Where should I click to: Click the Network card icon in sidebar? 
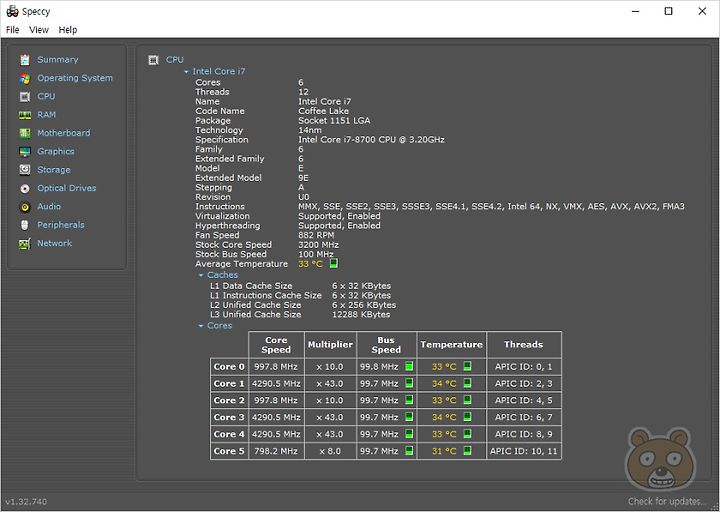pyautogui.click(x=25, y=244)
